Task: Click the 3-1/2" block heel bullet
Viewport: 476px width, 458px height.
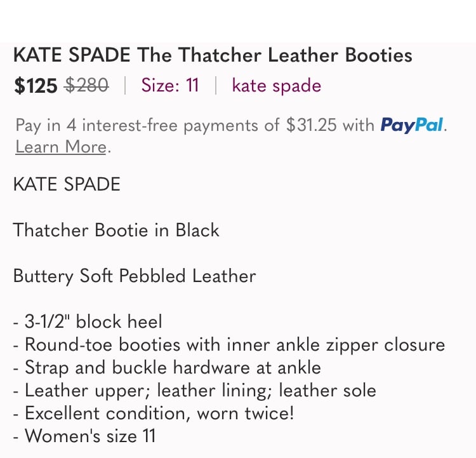Action: [88, 321]
